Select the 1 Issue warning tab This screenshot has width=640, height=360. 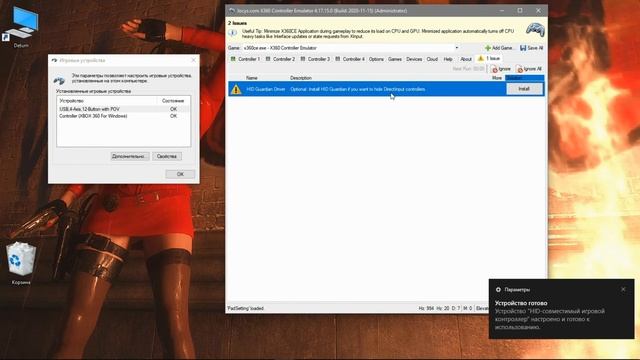489,58
